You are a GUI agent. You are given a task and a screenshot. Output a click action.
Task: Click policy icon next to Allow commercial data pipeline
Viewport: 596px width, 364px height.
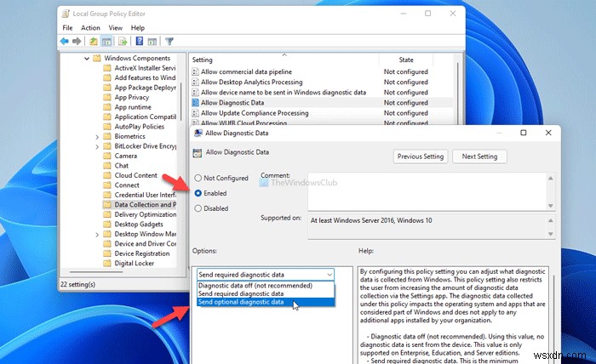[x=195, y=71]
